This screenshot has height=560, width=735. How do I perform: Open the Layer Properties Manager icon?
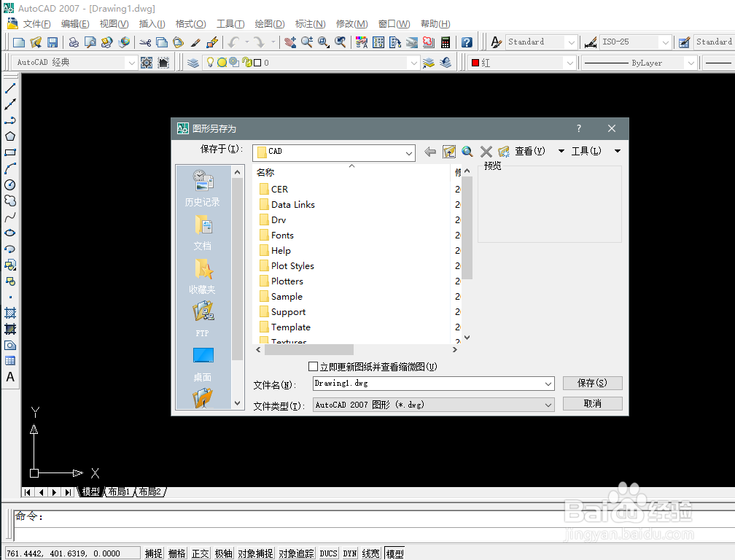point(193,62)
